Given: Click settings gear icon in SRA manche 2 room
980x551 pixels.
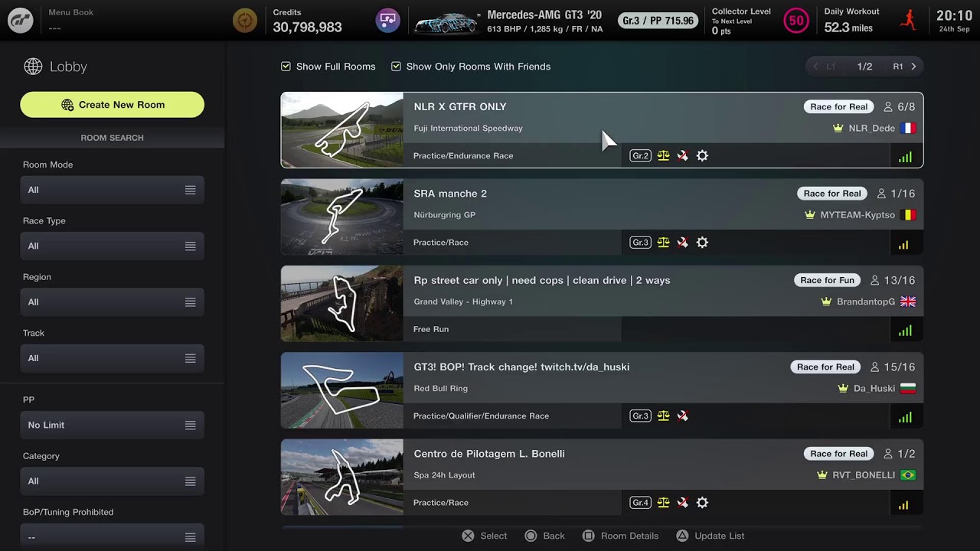Looking at the screenshot, I should point(702,243).
